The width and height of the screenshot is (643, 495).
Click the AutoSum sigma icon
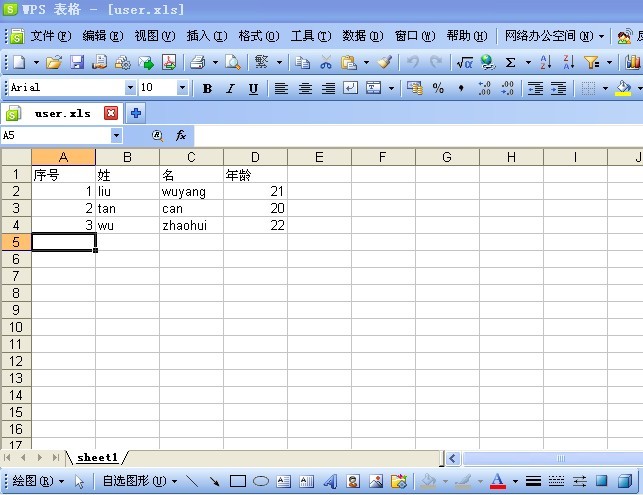pyautogui.click(x=510, y=62)
